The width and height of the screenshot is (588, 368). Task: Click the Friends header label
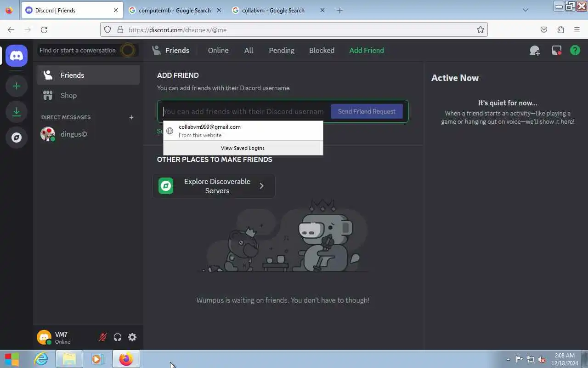[177, 51]
